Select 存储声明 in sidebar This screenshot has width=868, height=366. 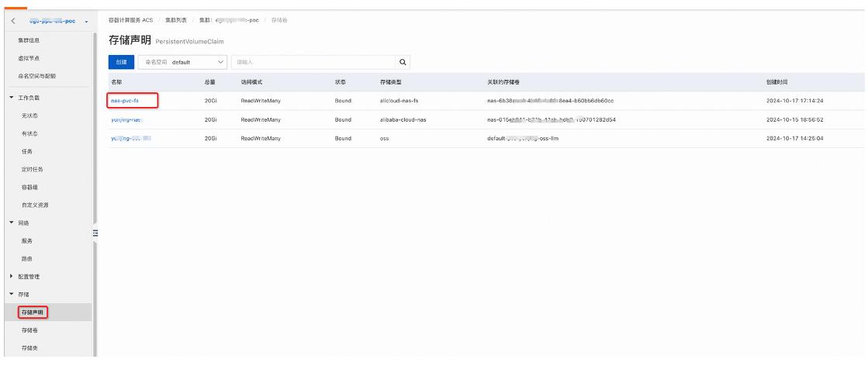click(x=33, y=312)
